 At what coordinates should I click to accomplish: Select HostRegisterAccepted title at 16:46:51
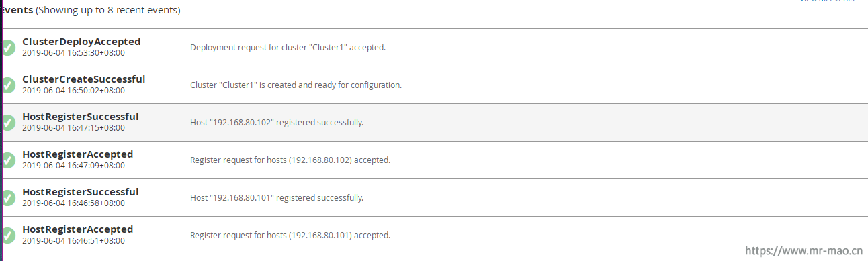coord(78,229)
